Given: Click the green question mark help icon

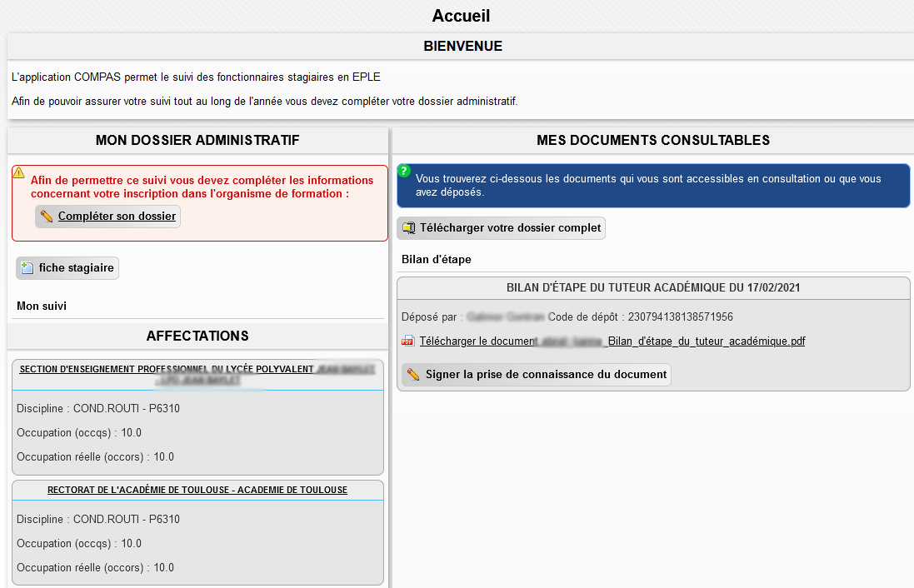Looking at the screenshot, I should tap(404, 171).
